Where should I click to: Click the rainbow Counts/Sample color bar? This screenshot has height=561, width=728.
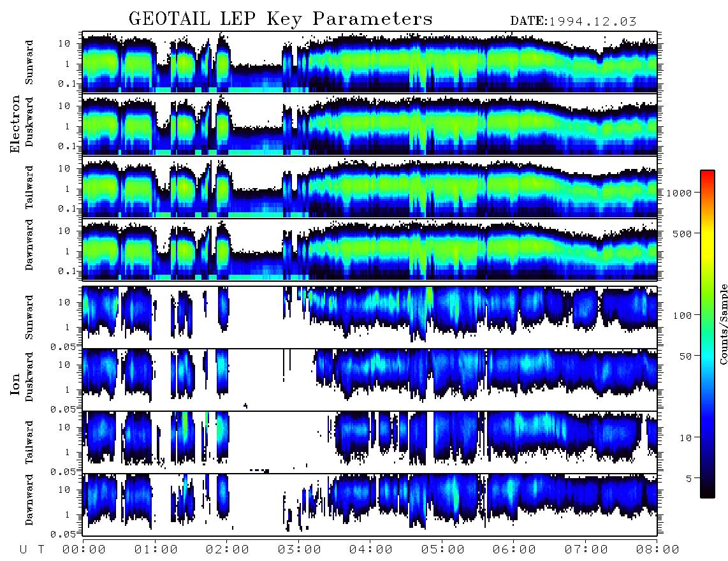(708, 334)
